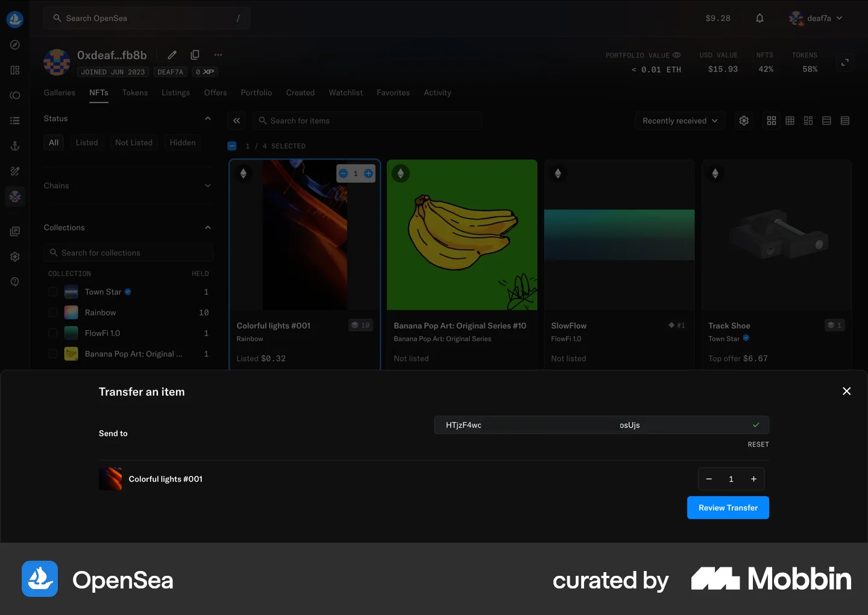Click the Search for collections field
Image resolution: width=868 pixels, height=615 pixels.
[x=128, y=253]
